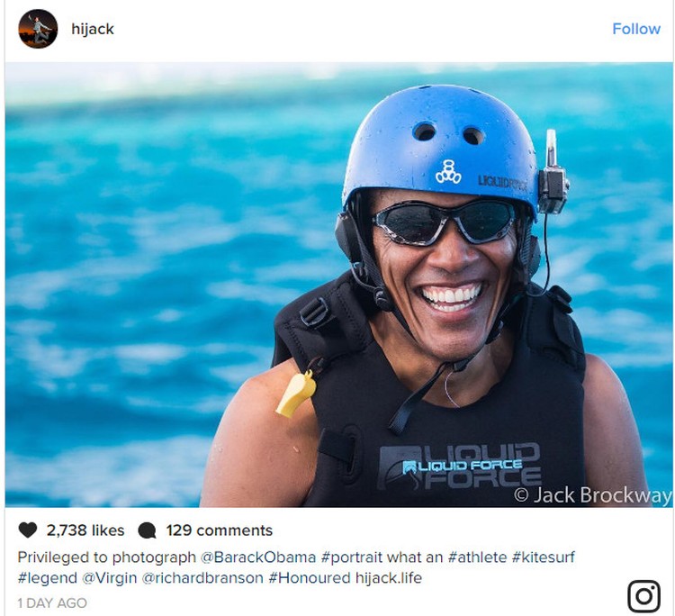The image size is (675, 616).
Task: Open hijack's profile avatar picture
Action: tap(38, 29)
